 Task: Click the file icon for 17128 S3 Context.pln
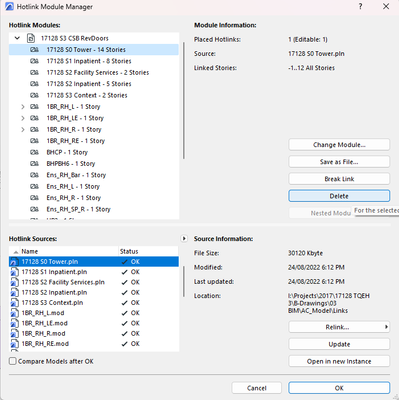click(14, 303)
